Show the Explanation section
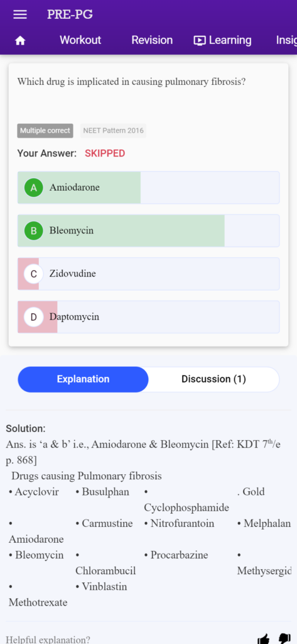The height and width of the screenshot is (644, 297). tap(84, 379)
